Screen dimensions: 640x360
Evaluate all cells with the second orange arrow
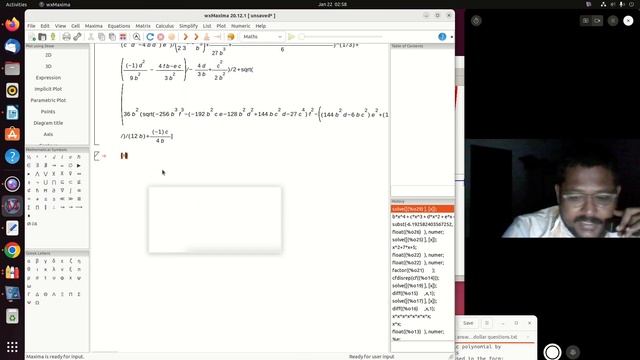click(x=196, y=37)
